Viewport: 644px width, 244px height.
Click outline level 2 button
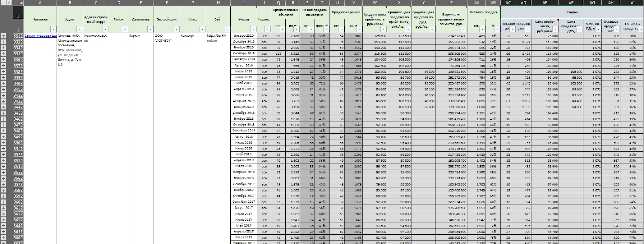pos(9,3)
